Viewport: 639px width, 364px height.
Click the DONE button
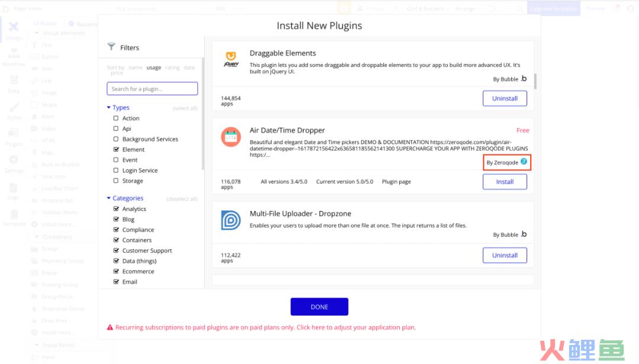319,307
